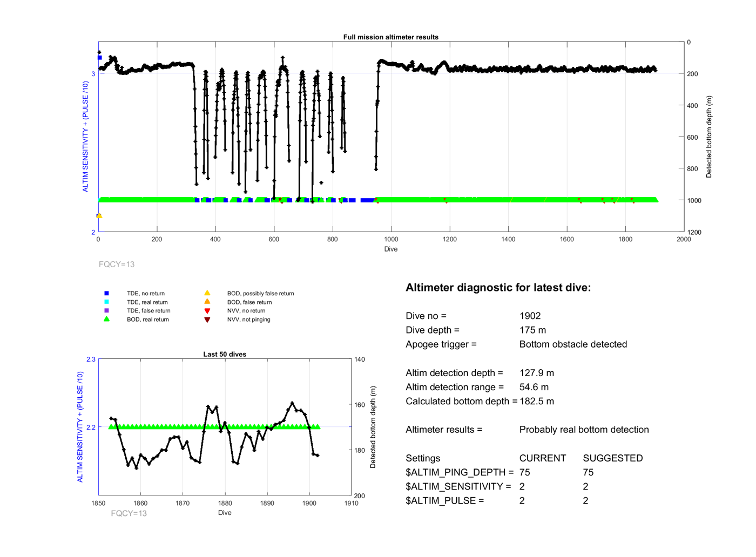Click the altim detection range value '54.6 m'
The image size is (756, 557).
coord(534,387)
